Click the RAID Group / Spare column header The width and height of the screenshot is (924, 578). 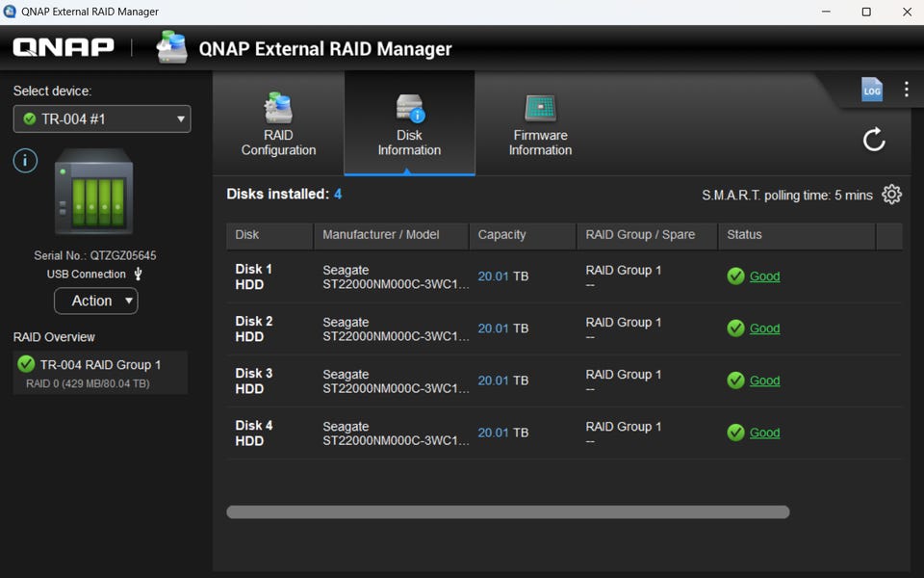coord(647,235)
